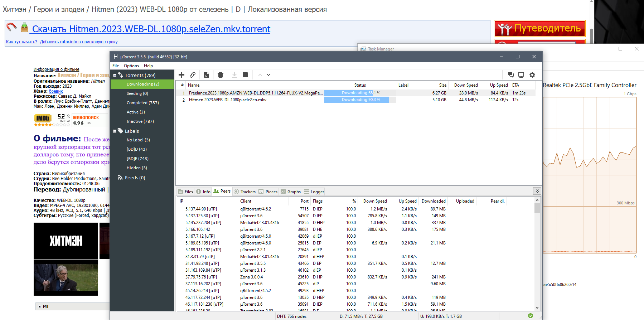The height and width of the screenshot is (320, 644).
Task: Click Add Torrent from URL link icon
Action: (x=193, y=75)
